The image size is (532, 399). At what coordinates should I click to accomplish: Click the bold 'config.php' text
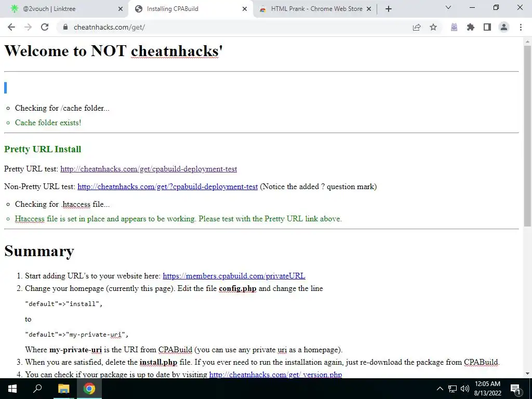coord(237,288)
